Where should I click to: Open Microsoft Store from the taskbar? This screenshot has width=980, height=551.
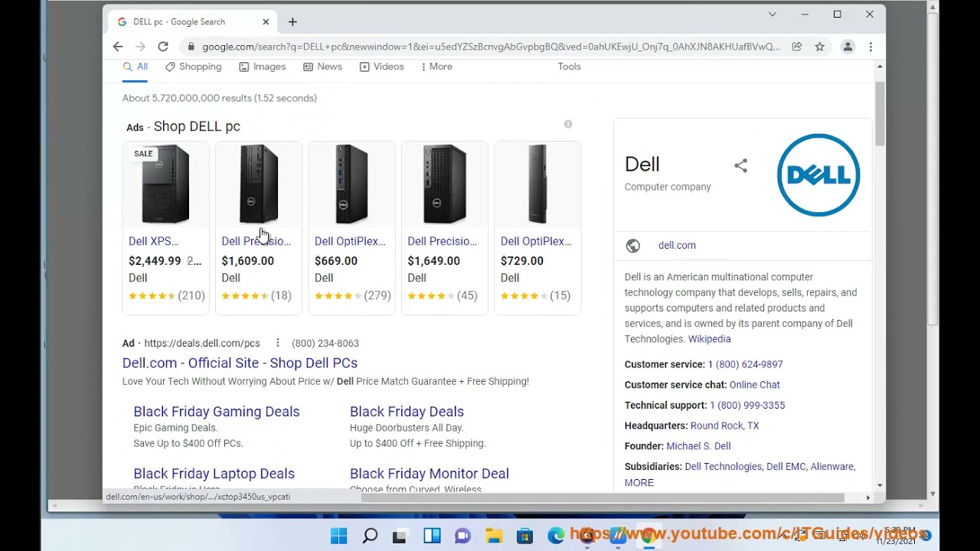pos(524,536)
